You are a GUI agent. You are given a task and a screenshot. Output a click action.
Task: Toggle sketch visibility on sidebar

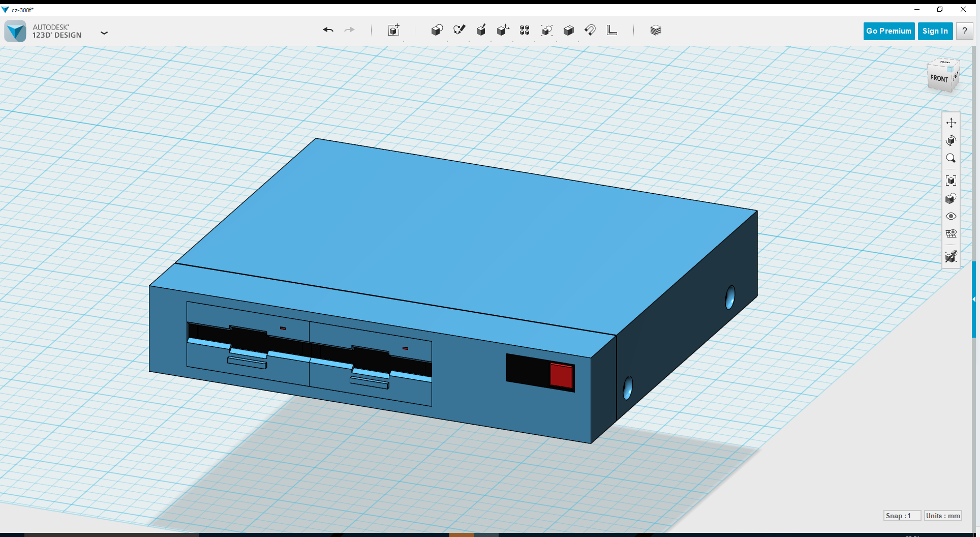tap(951, 257)
